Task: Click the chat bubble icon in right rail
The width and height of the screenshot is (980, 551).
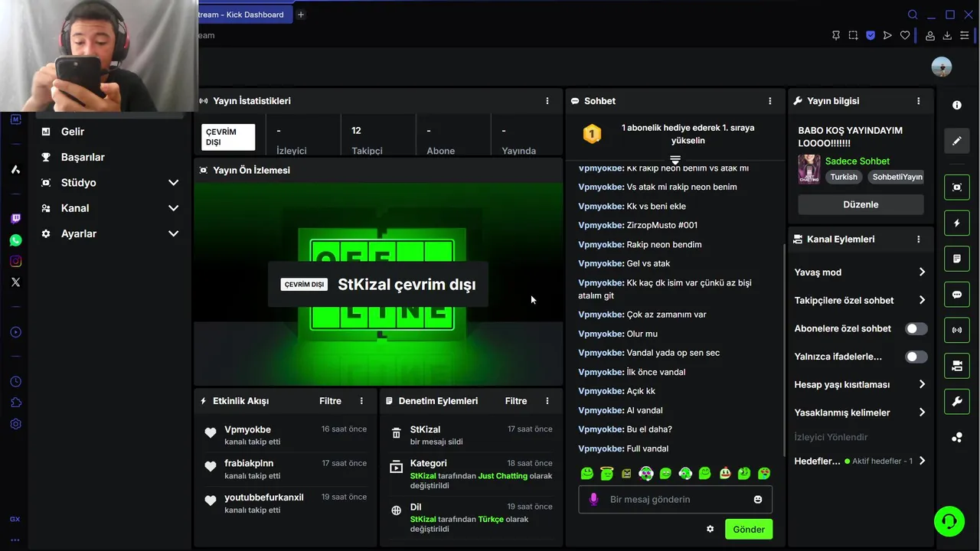Action: pos(957,295)
